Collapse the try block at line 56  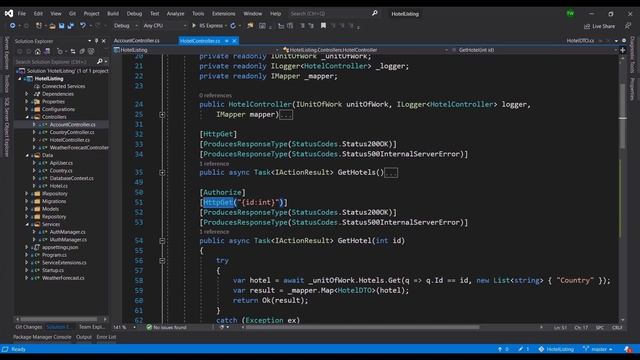point(162,260)
